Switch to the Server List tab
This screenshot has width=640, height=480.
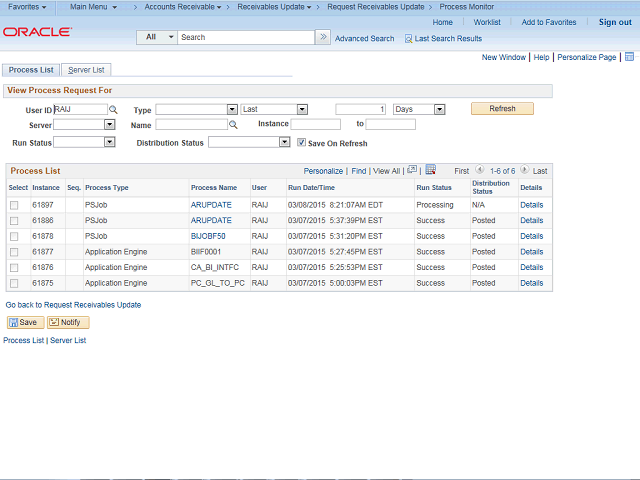pyautogui.click(x=87, y=70)
